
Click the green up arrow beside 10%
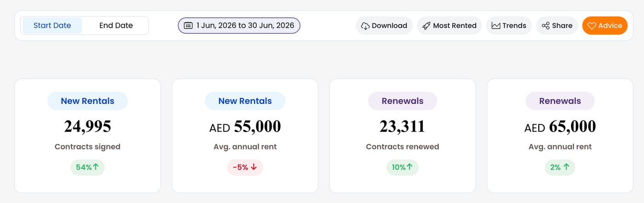point(410,167)
